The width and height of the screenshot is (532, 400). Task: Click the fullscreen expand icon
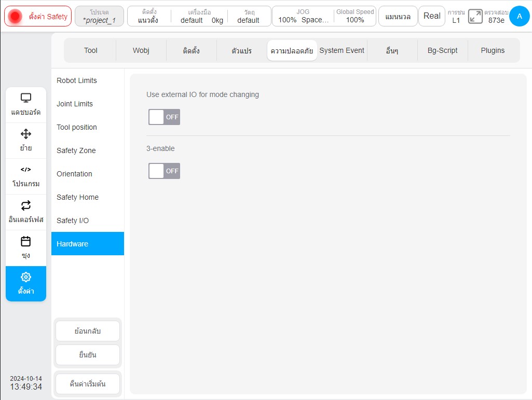pyautogui.click(x=475, y=16)
